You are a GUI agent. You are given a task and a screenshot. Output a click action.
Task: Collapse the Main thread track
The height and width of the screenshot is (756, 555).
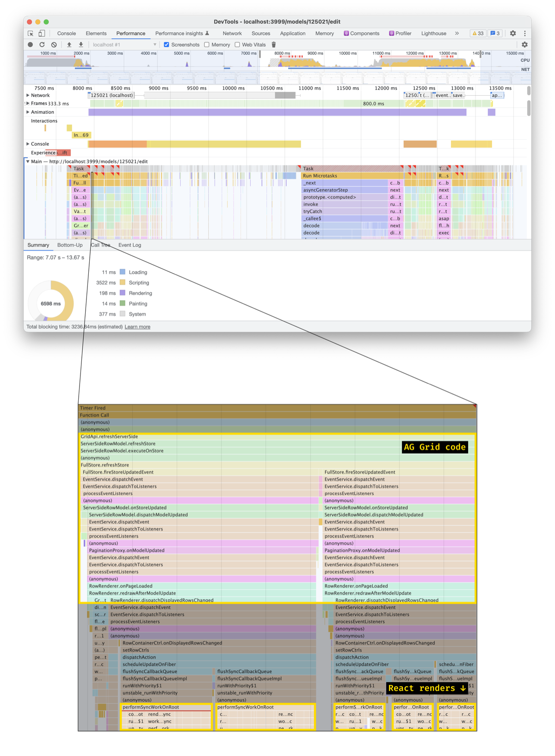[28, 161]
